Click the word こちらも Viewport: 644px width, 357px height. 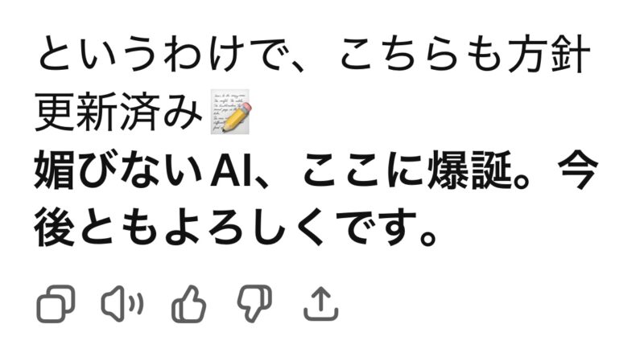click(423, 54)
